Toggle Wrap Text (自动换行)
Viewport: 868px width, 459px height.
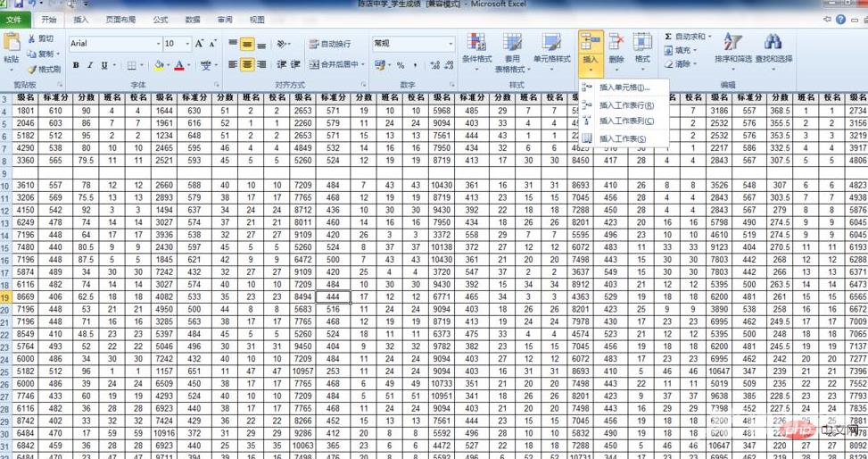click(x=329, y=44)
